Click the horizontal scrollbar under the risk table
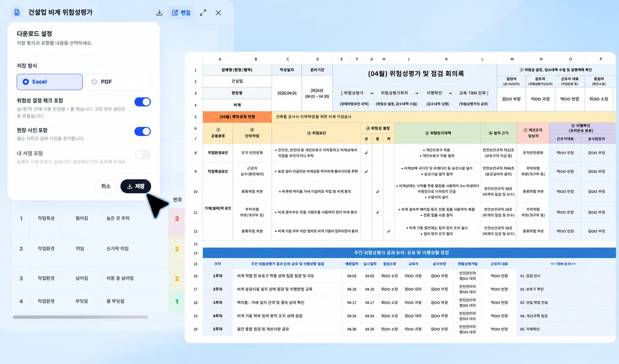Viewport: 619px width, 364px height. 80,317
